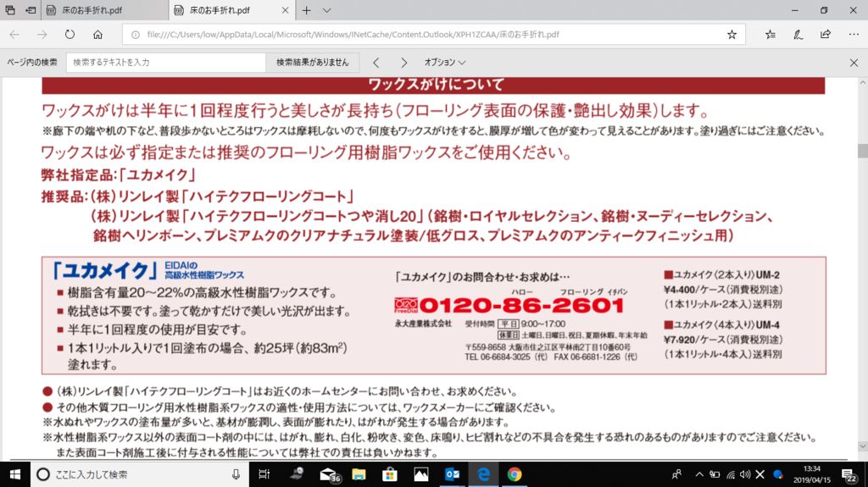
Task: Expand the tab preview chevron
Action: coord(326,10)
